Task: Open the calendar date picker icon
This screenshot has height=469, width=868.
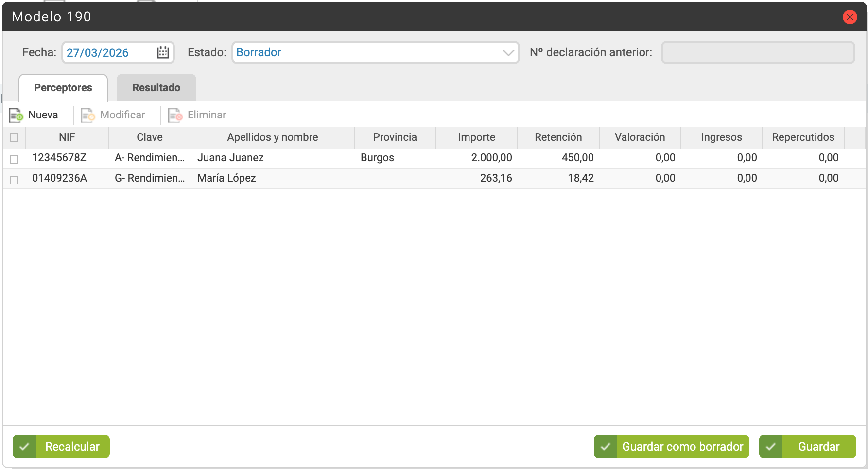Action: click(x=163, y=52)
